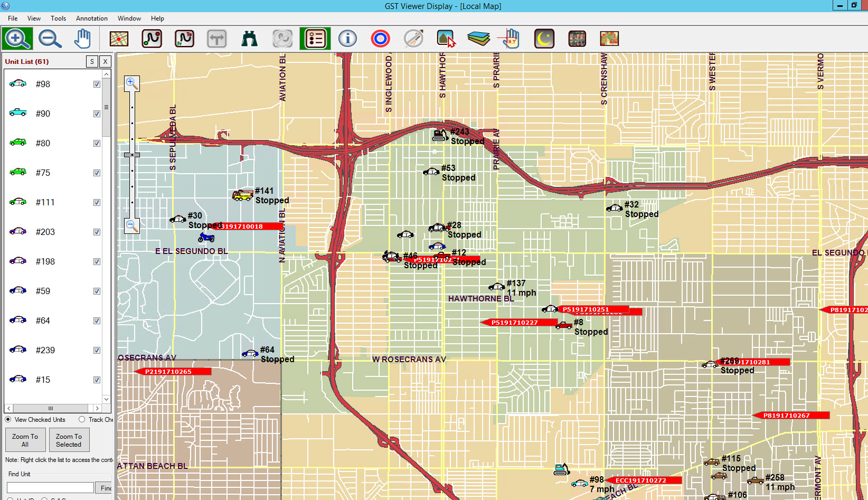Select View Checked Units radio button

click(x=8, y=420)
